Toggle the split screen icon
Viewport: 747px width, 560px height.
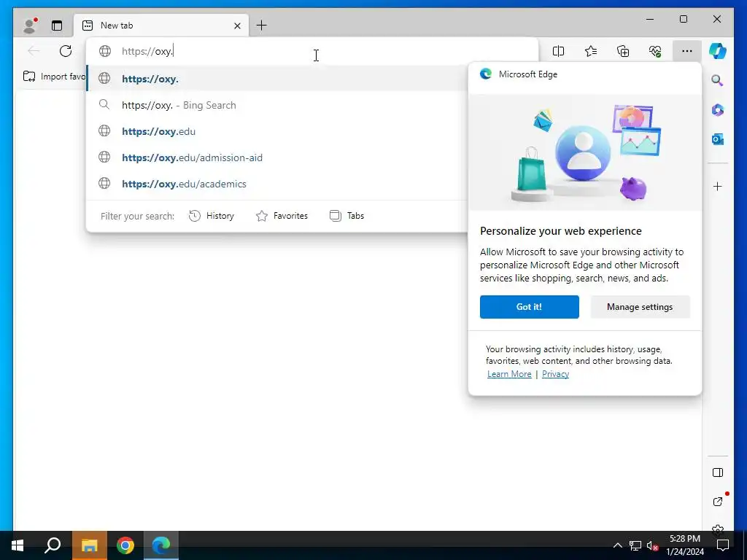(x=558, y=51)
